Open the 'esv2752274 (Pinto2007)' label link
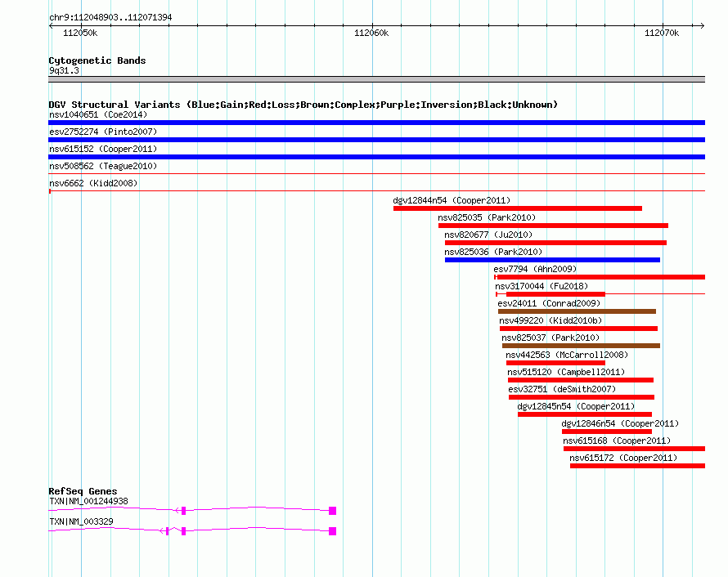 pos(103,132)
